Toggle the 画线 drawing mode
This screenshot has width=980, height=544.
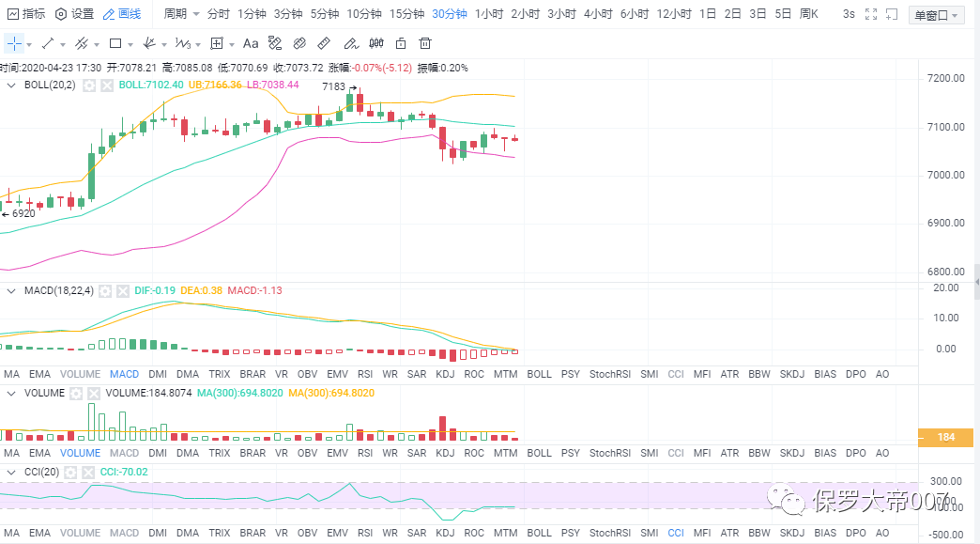point(122,14)
